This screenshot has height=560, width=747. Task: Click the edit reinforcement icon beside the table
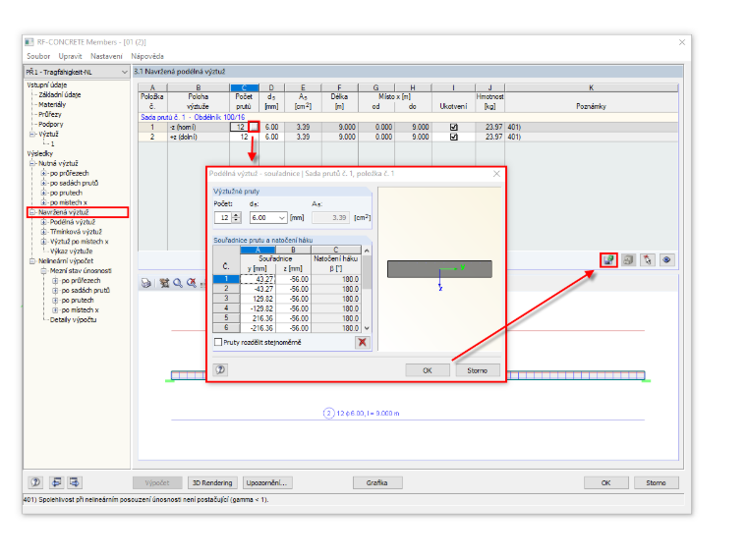[608, 260]
